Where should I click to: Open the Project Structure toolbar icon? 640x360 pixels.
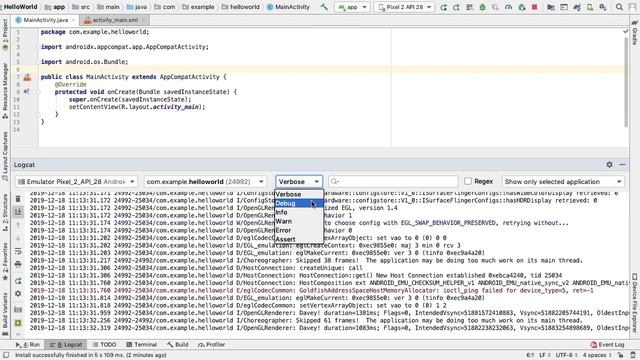(551, 7)
